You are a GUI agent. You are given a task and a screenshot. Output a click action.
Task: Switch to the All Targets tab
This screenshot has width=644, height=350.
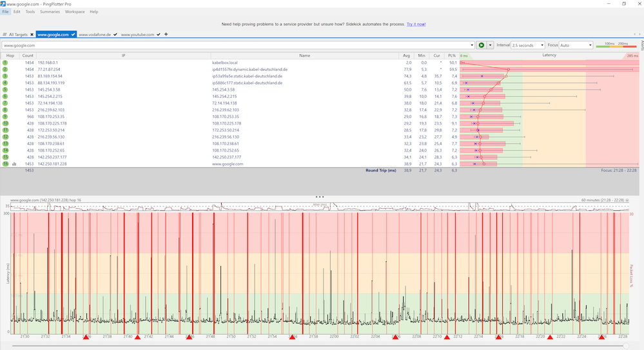[18, 35]
